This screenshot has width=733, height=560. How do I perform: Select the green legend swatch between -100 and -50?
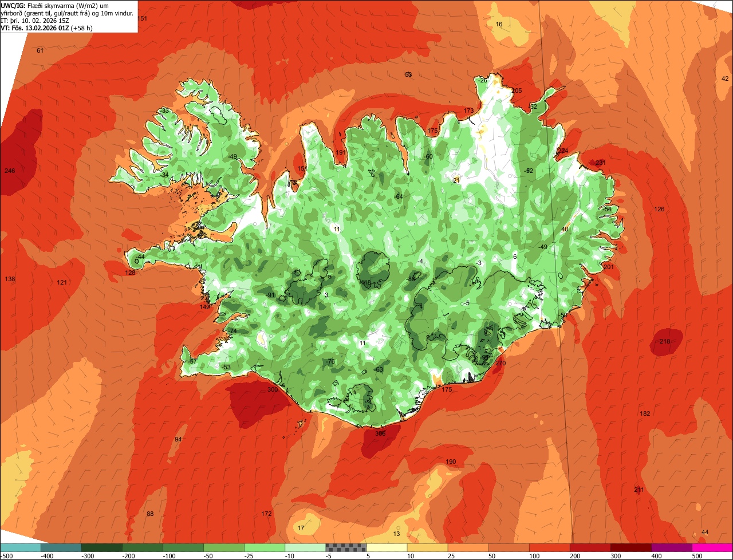(183, 547)
